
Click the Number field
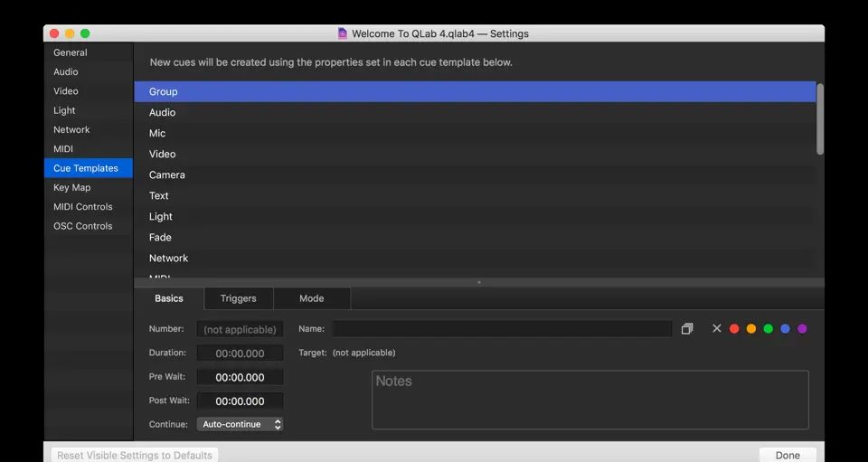pyautogui.click(x=240, y=329)
